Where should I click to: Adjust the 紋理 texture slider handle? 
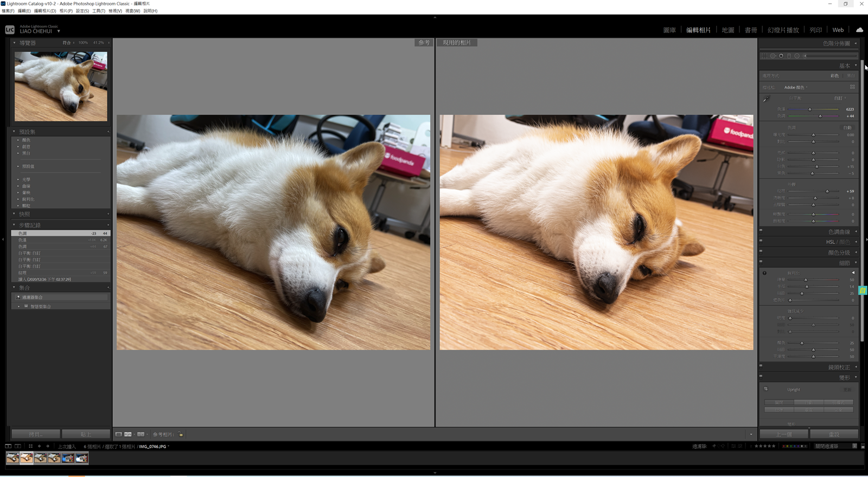tap(827, 191)
